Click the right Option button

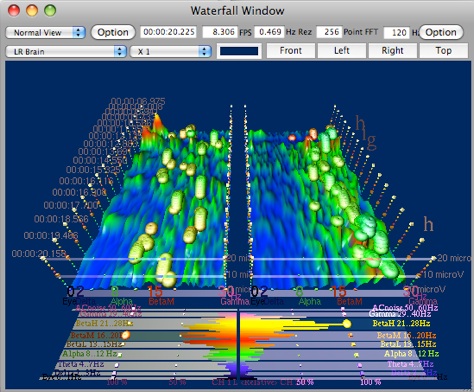(x=441, y=32)
